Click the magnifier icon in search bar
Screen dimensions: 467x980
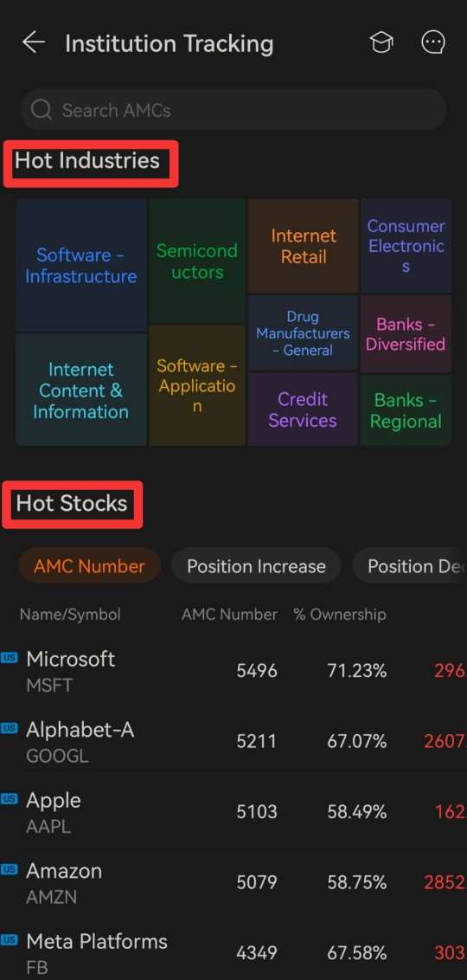point(42,110)
